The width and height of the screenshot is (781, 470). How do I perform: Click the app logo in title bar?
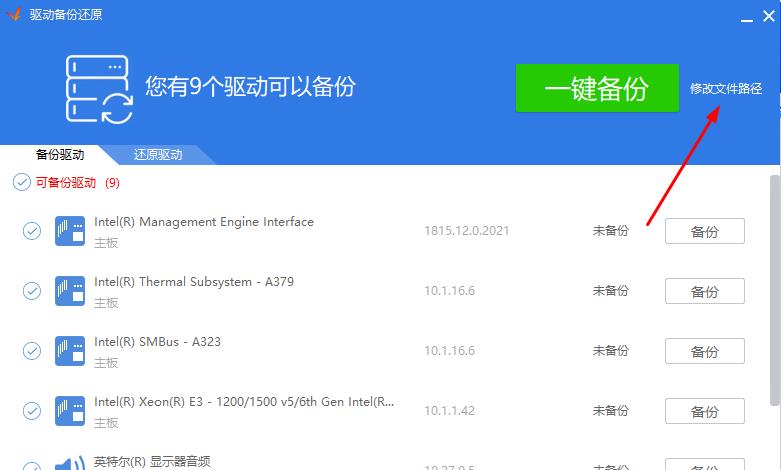[x=14, y=15]
